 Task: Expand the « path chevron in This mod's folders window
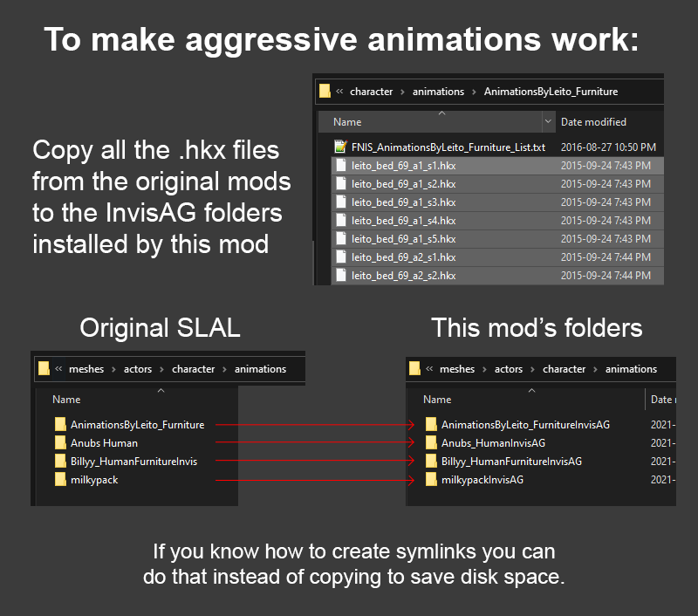click(x=429, y=368)
